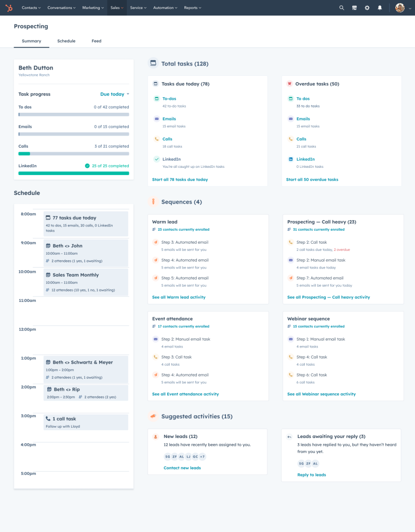Click the LinkedIn icon under Overdue tasks
This screenshot has height=532, width=415.
point(291,159)
